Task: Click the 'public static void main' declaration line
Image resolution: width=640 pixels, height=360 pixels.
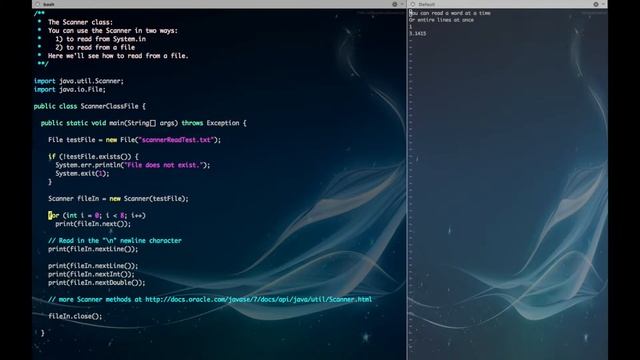Action: (144, 123)
